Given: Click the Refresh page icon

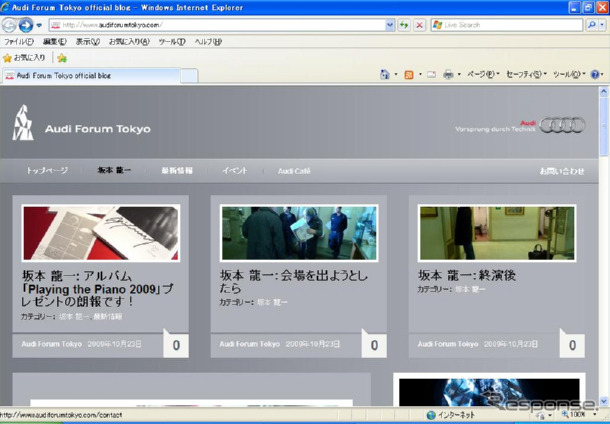Looking at the screenshot, I should click(x=404, y=25).
